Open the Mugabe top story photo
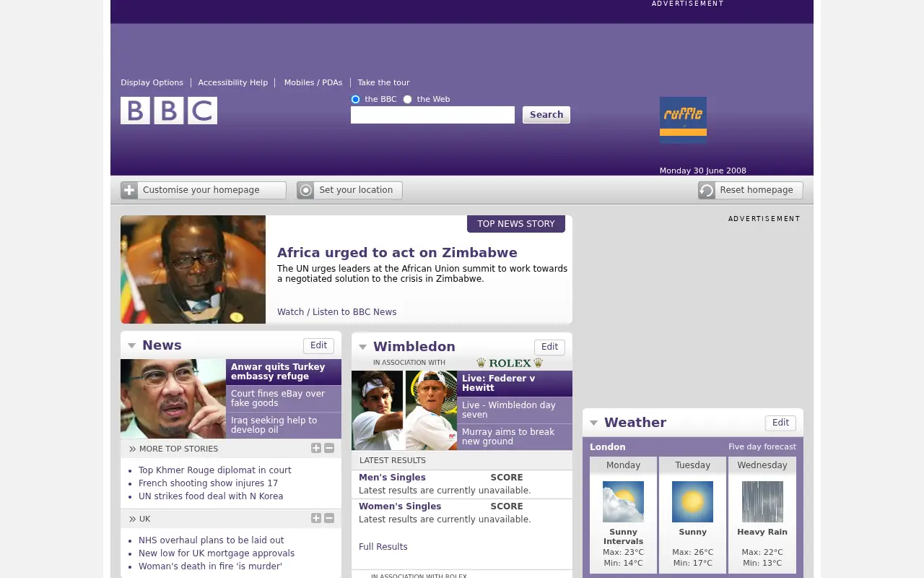This screenshot has width=924, height=578. (x=193, y=269)
